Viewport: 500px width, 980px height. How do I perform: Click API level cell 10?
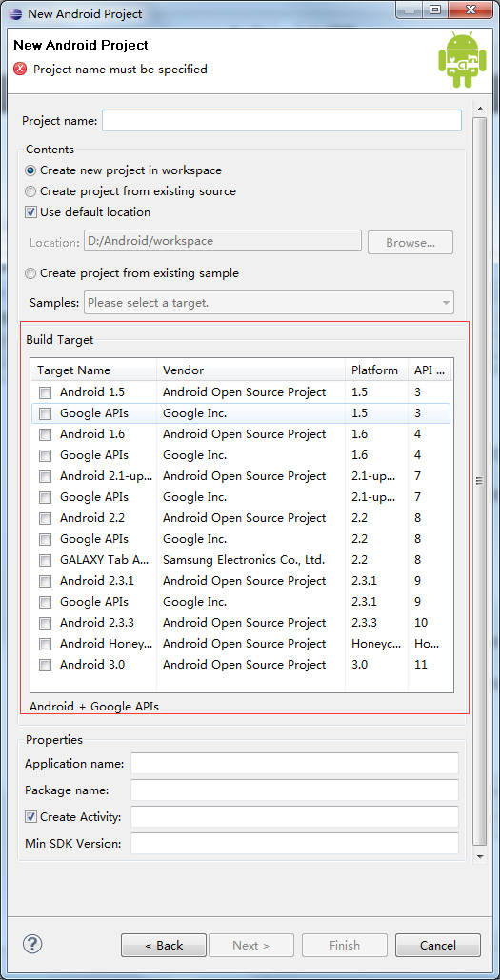(x=421, y=623)
